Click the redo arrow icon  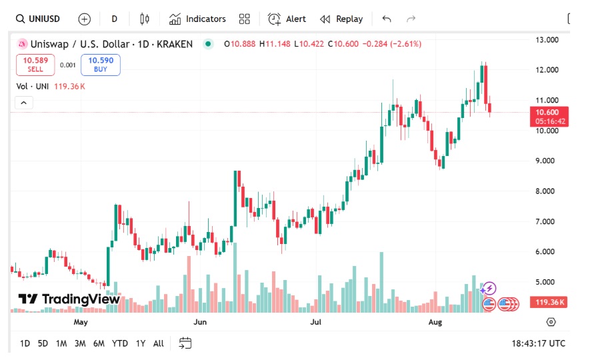pos(411,19)
